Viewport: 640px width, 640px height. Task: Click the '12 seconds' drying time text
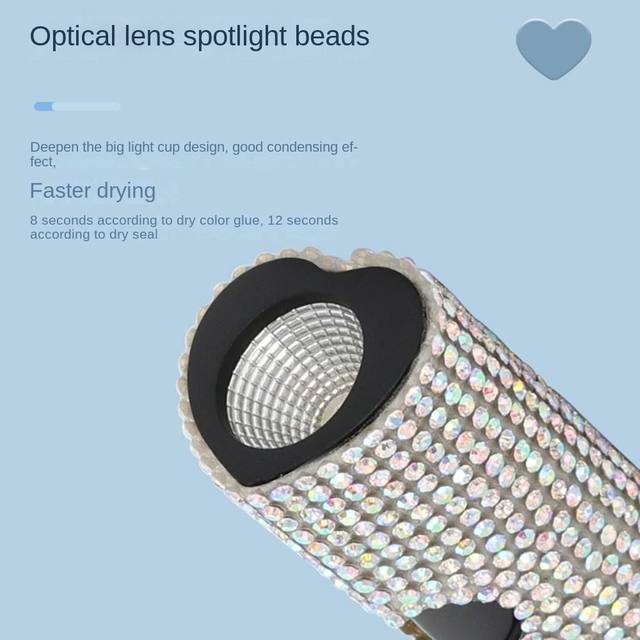(302, 220)
